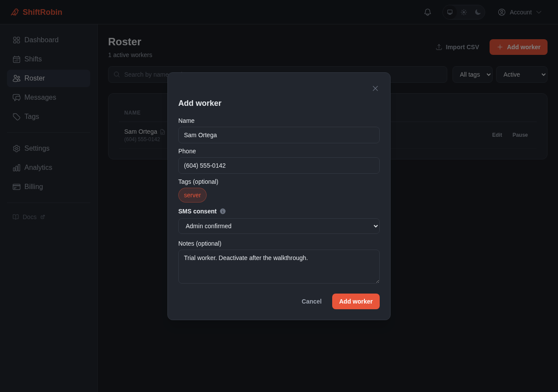Click the Name input field

[279, 135]
